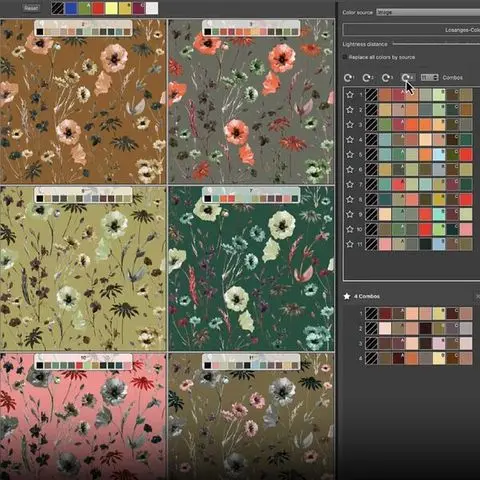Pick the red swatch in top palette
Viewport: 480px width, 480px height.
[x=98, y=8]
